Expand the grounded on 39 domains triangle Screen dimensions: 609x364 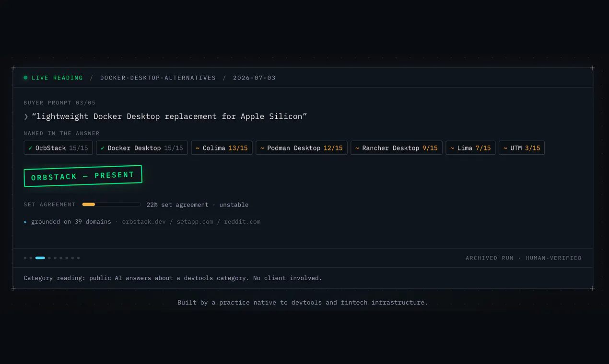pos(25,222)
